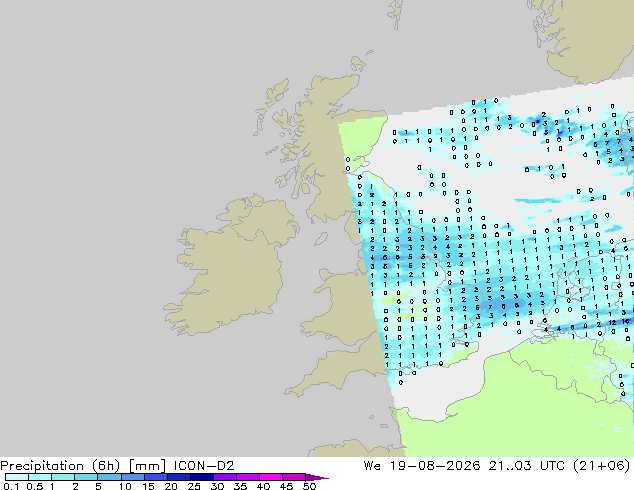This screenshot has height=490, width=634.
Task: Click the legend value '20'
Action: (171, 486)
